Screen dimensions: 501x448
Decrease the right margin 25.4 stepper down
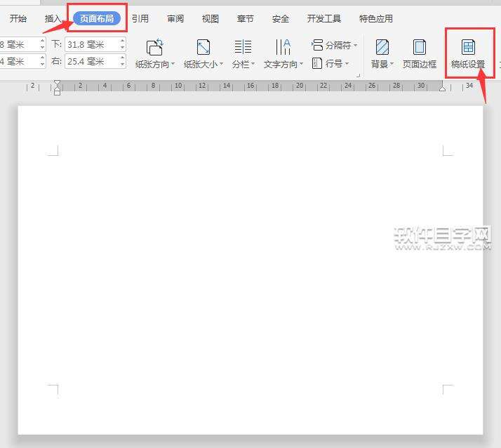pyautogui.click(x=123, y=65)
